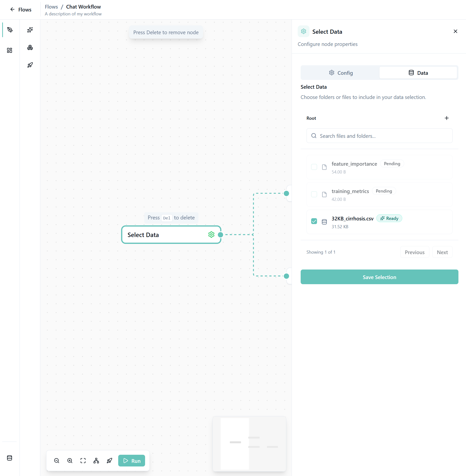The width and height of the screenshot is (466, 476).
Task: Click the rocket icon in bottom toolbar
Action: pyautogui.click(x=109, y=461)
